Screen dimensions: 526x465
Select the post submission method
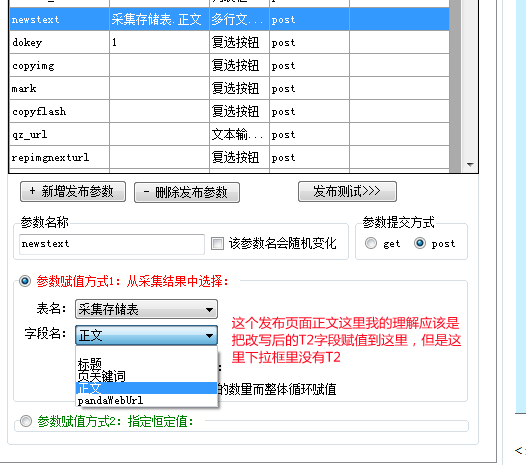coord(420,243)
